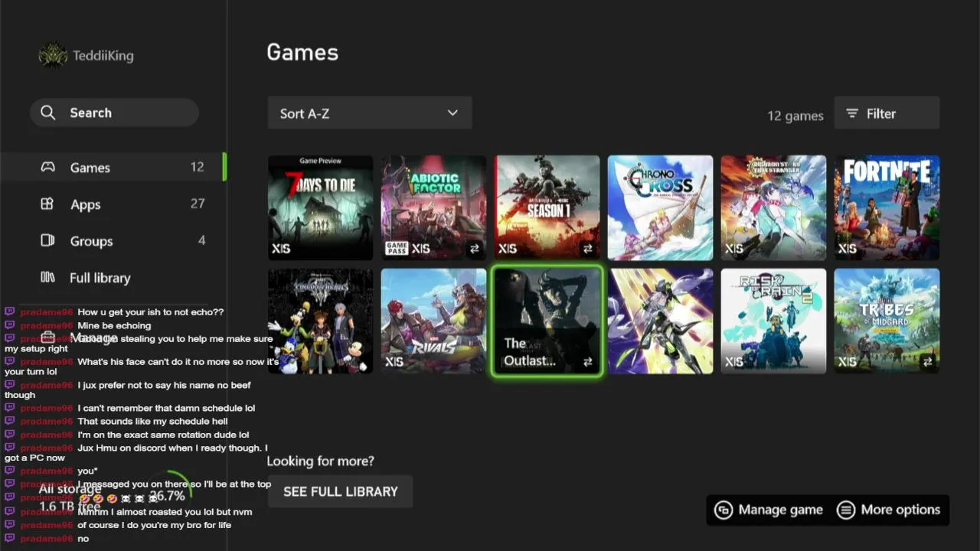The height and width of the screenshot is (551, 980).
Task: Click the TeddiiKing profile avatar
Action: click(x=53, y=55)
